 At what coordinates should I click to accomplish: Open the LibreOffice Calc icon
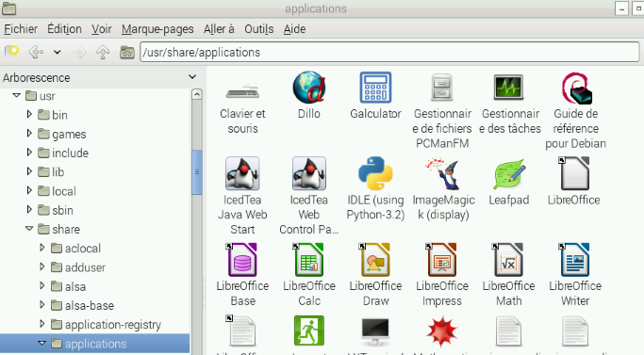tap(308, 260)
